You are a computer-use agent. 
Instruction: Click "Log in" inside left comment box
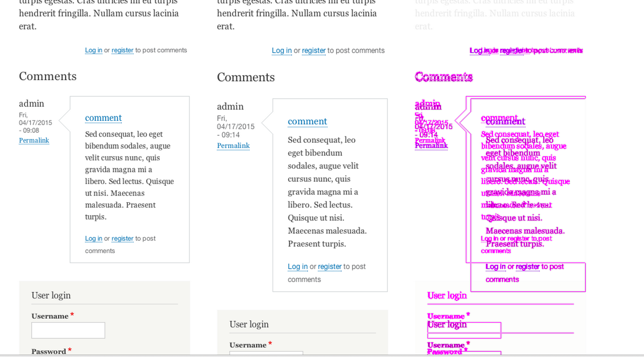[93, 238]
